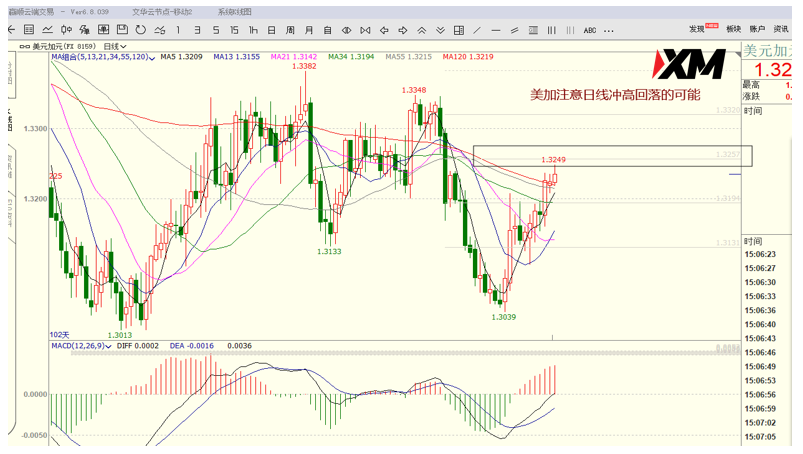This screenshot has height=454, width=803.
Task: Click the chart compare line icon
Action: (159, 30)
